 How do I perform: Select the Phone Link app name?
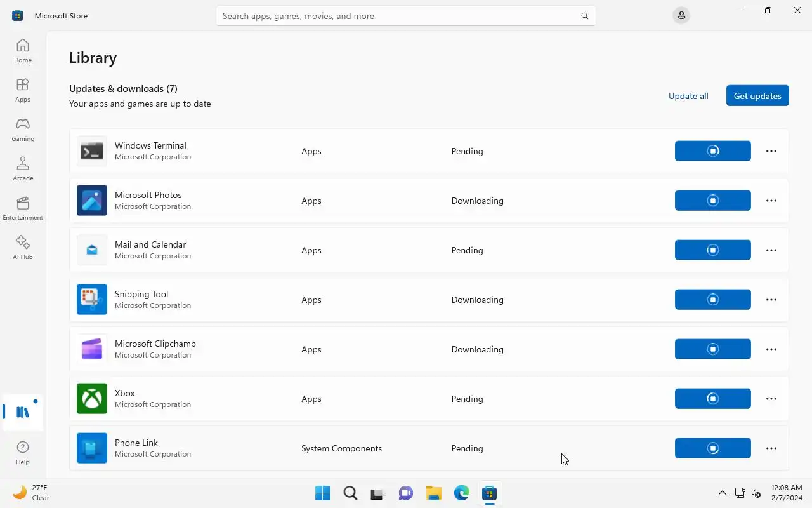coord(136,443)
